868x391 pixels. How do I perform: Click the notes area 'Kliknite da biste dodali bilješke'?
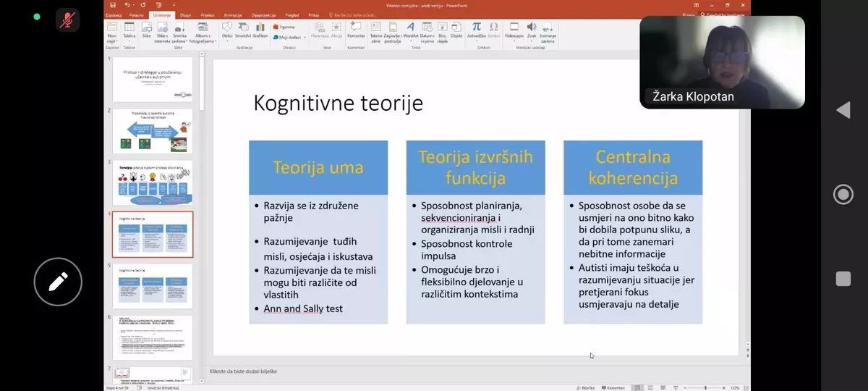(x=243, y=371)
